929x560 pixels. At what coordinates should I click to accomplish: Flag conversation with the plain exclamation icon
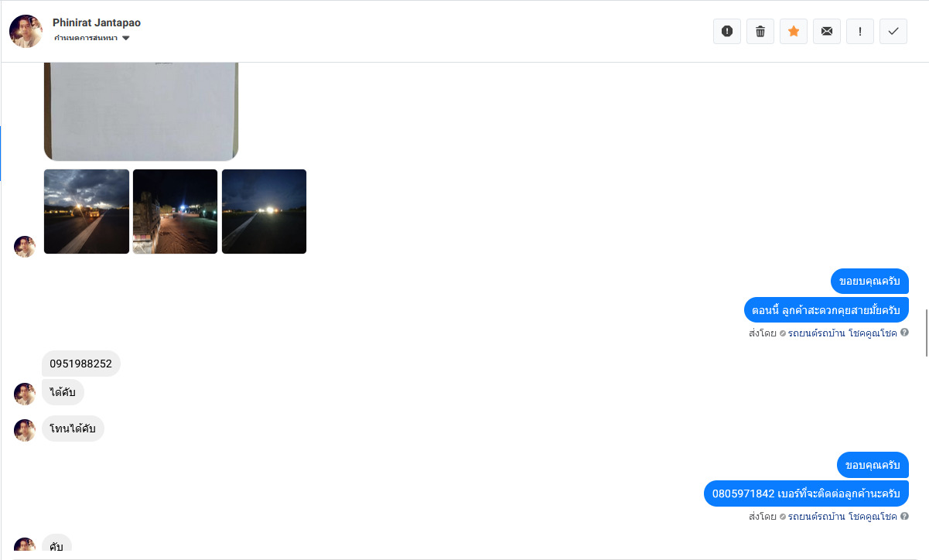860,31
